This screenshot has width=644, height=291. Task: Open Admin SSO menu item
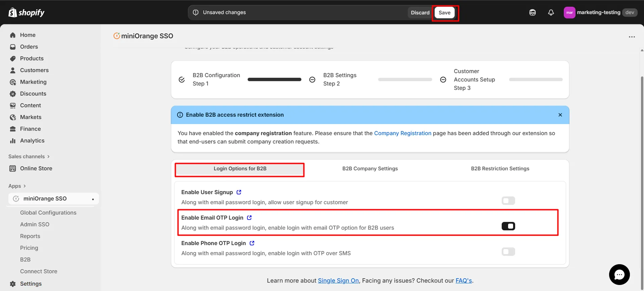click(x=35, y=225)
